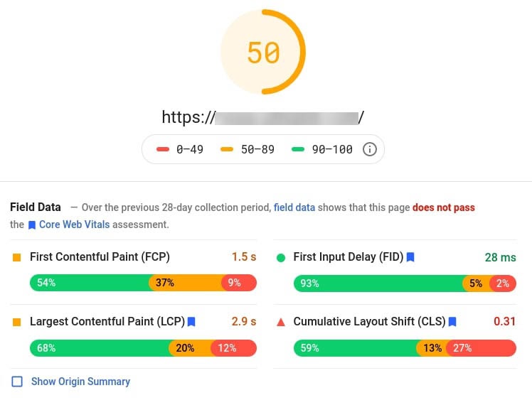
Task: Open the field data link
Action: pyautogui.click(x=294, y=207)
